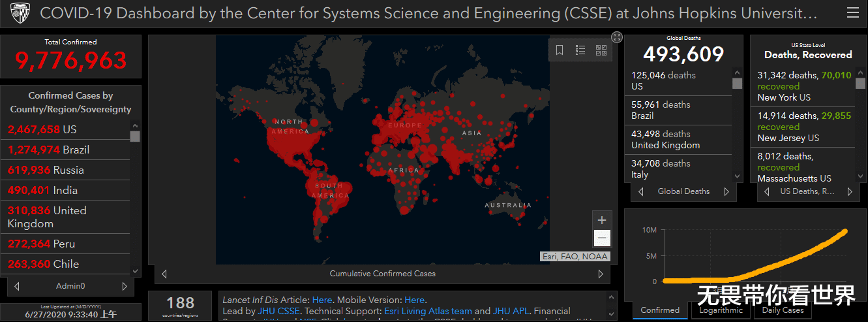Viewport: 868px width, 322px height.
Task: Show next map after Cumulative Confirmed Cases
Action: 601,274
